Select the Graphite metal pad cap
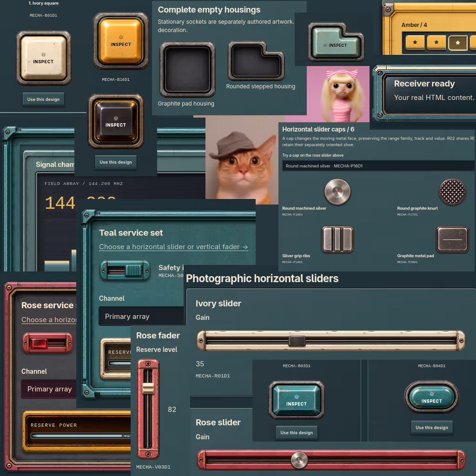The width and height of the screenshot is (476, 476). [x=452, y=239]
